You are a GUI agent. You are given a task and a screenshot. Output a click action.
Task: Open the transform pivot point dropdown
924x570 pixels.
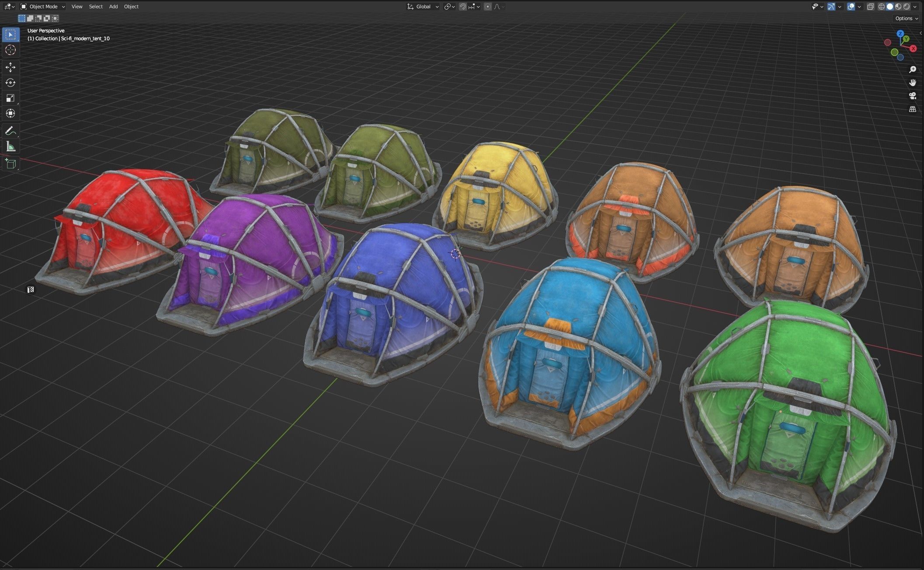(x=449, y=7)
